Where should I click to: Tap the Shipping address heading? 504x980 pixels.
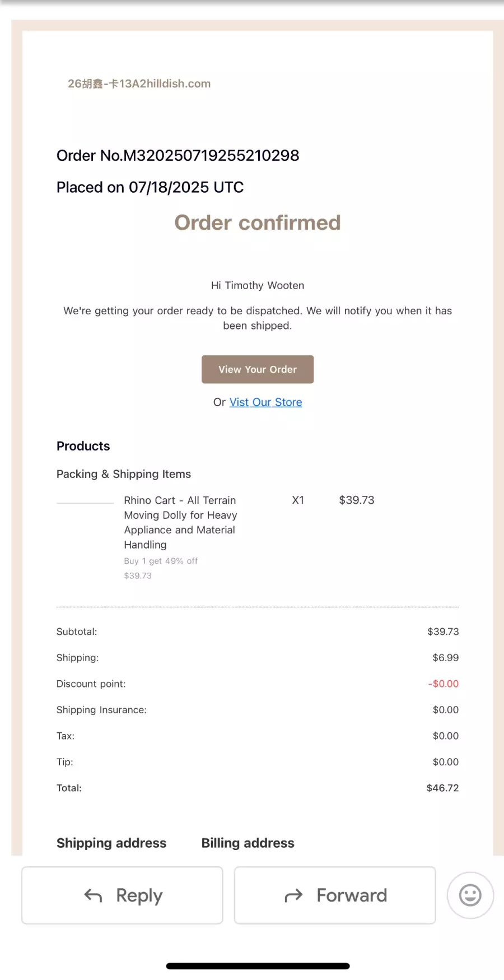(x=111, y=843)
